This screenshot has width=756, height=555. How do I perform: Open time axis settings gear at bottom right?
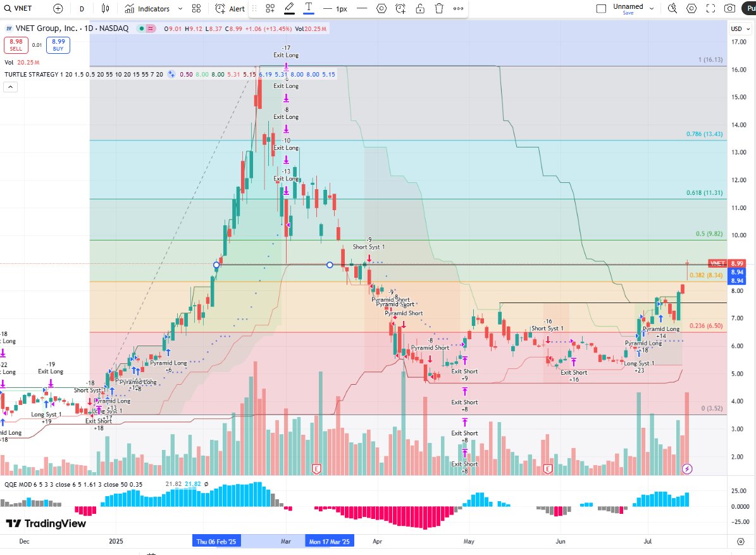pos(741,541)
